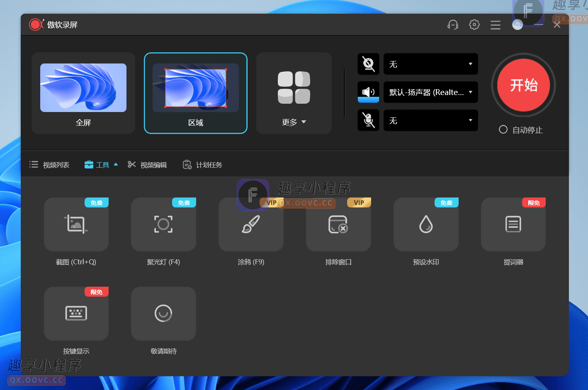Click the 排除窗口 label text

[x=338, y=262]
